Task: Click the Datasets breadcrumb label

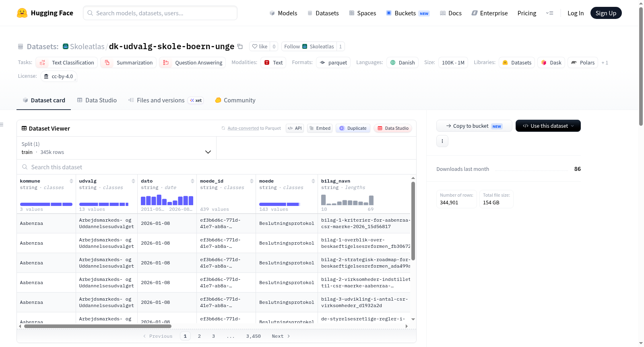Action: (x=43, y=46)
